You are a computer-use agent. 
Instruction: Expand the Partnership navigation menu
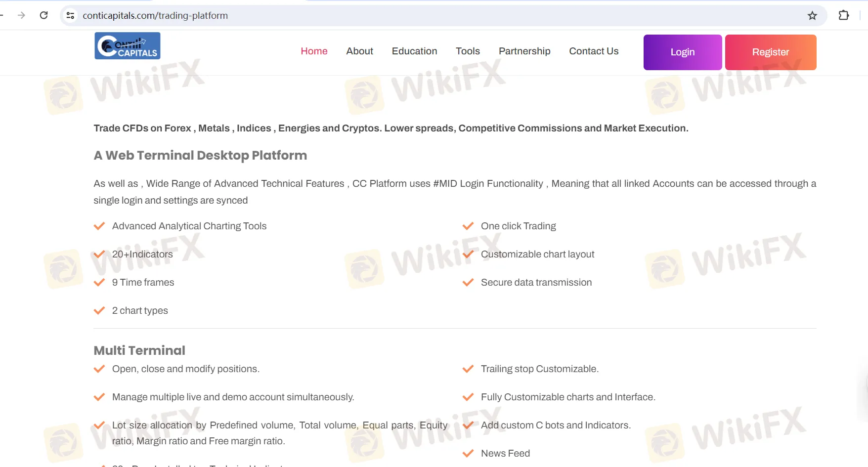(x=524, y=51)
